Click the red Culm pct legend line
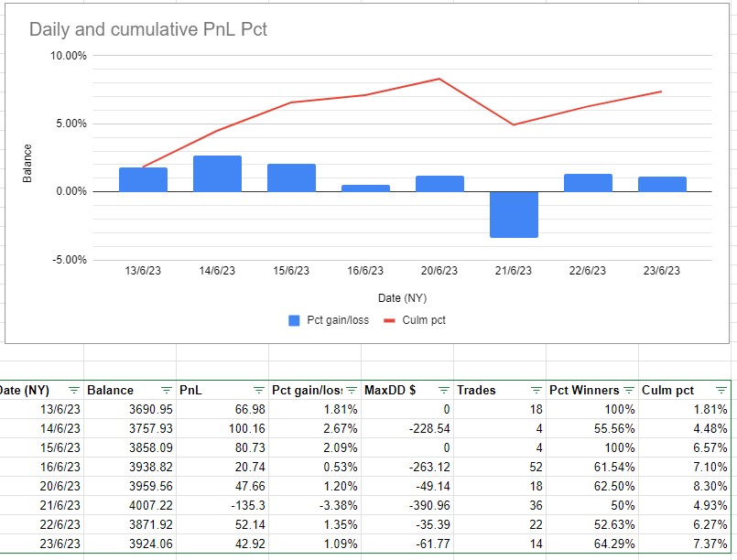 click(x=388, y=320)
